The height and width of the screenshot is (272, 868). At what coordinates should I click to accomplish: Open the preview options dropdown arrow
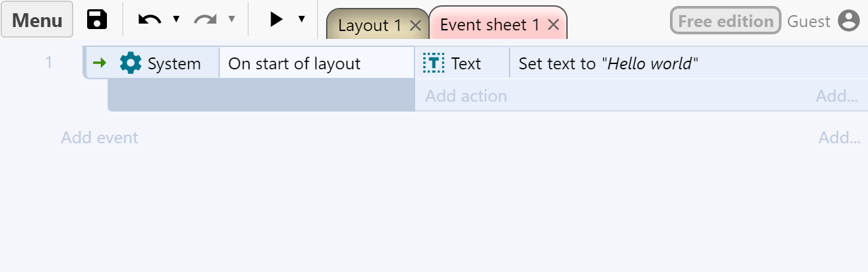[302, 19]
